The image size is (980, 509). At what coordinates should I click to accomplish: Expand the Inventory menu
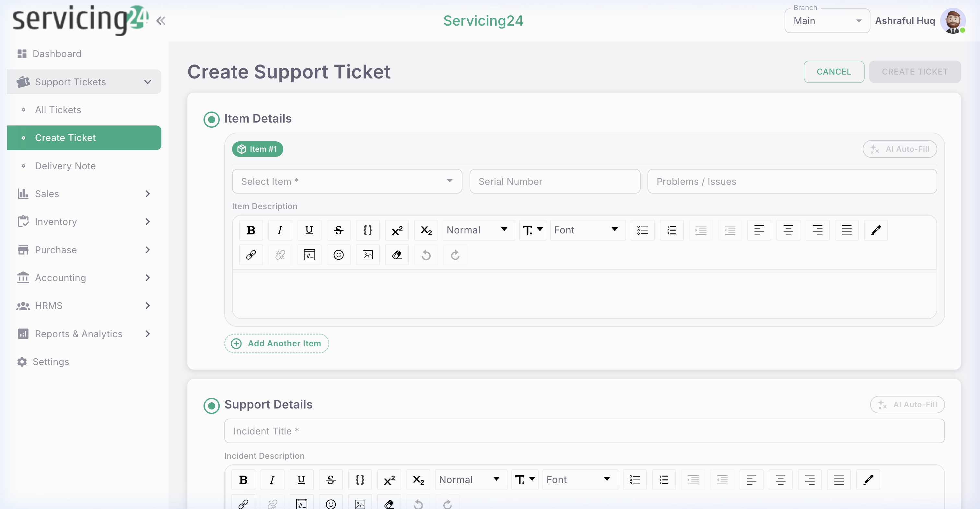tap(84, 221)
